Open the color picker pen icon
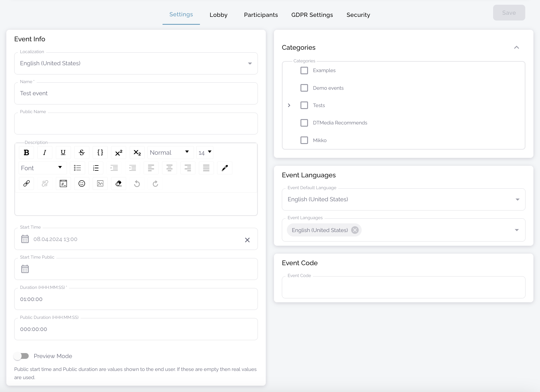This screenshot has width=540, height=392. [225, 168]
